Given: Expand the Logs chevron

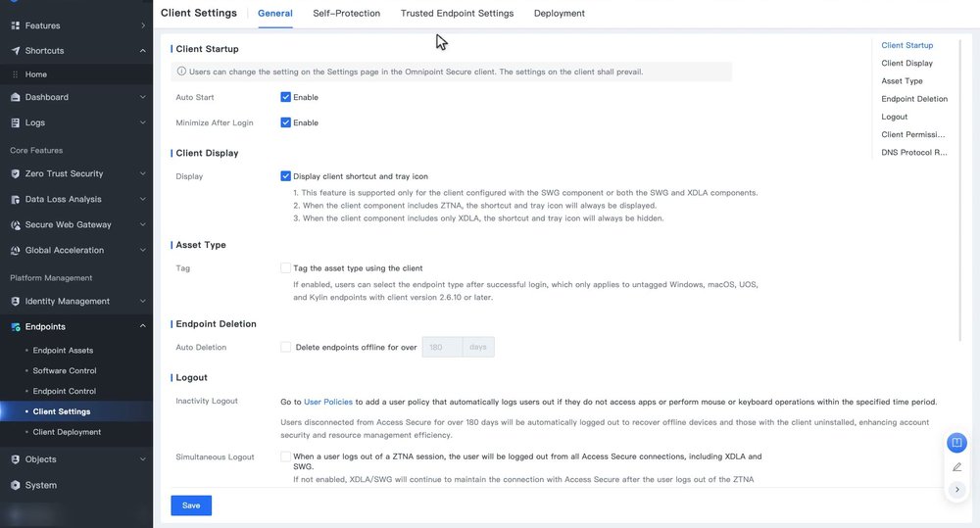Looking at the screenshot, I should pyautogui.click(x=143, y=123).
